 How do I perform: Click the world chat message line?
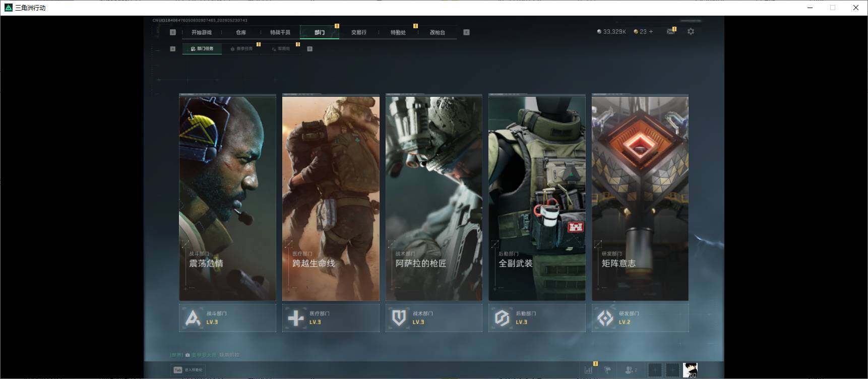tap(205, 355)
